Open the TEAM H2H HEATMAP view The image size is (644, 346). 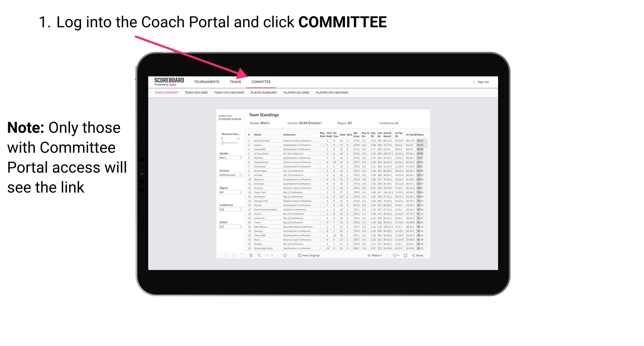tap(230, 94)
